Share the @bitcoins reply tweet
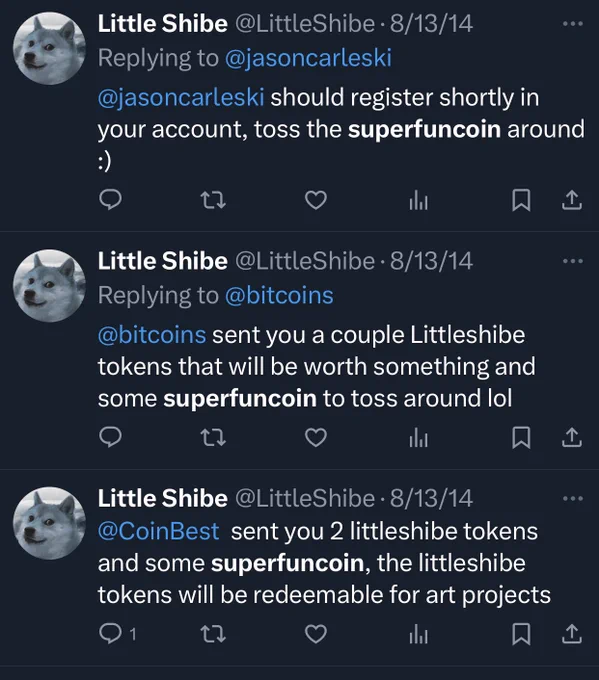The width and height of the screenshot is (599, 680). click(x=572, y=437)
